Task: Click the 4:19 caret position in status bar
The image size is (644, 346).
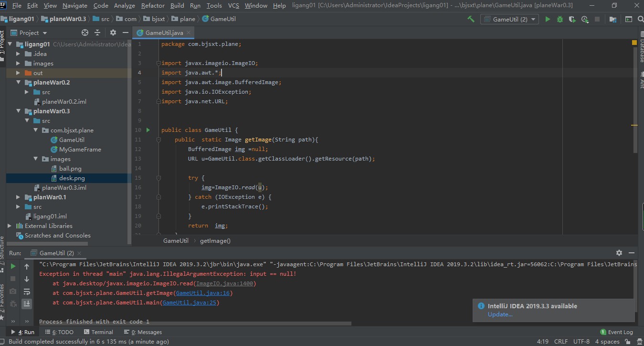Action: tap(542, 341)
